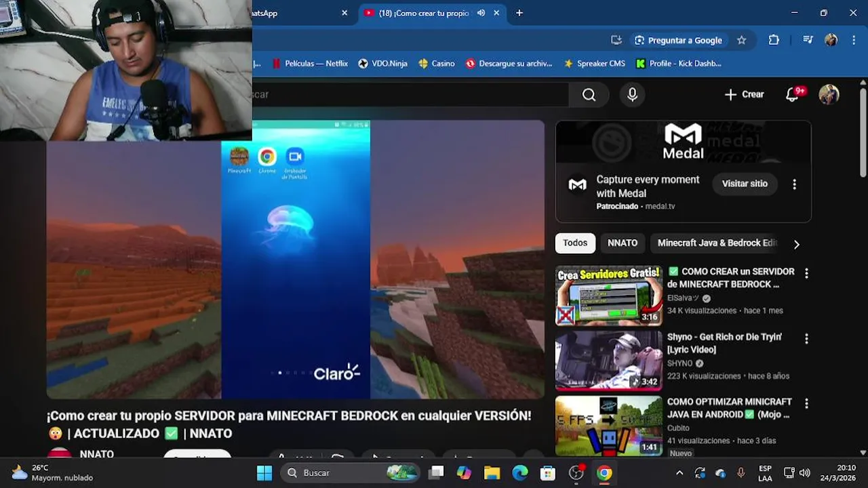Open the Windows Start menu
This screenshot has height=488, width=868.
coord(264,472)
